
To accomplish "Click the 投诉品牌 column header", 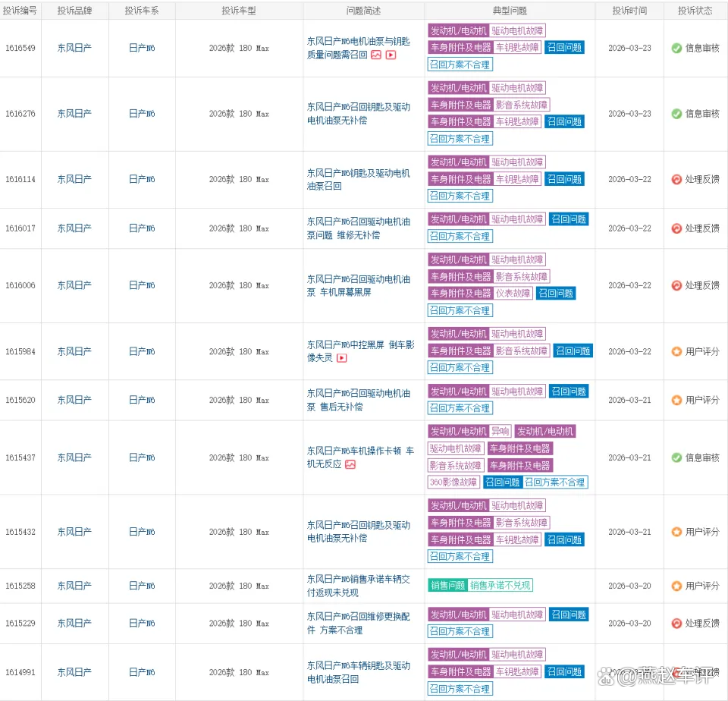I will tap(74, 11).
